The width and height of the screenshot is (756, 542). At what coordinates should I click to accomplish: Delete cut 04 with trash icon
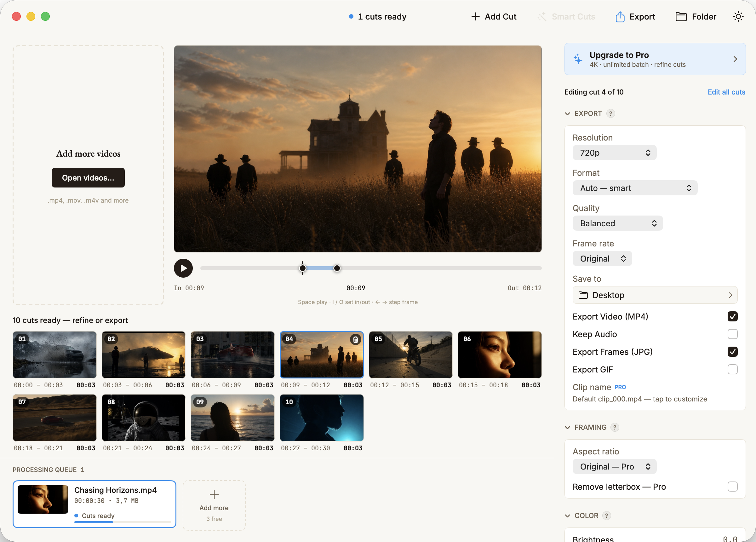[x=356, y=340]
